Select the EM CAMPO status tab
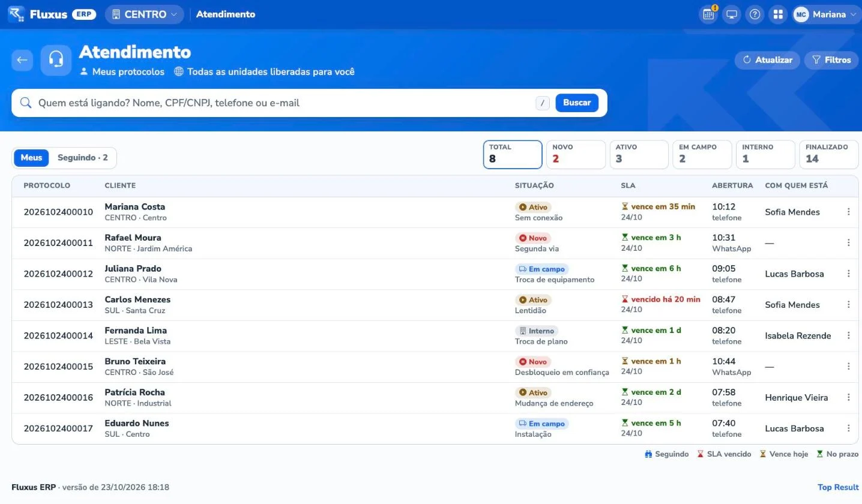 (x=702, y=154)
